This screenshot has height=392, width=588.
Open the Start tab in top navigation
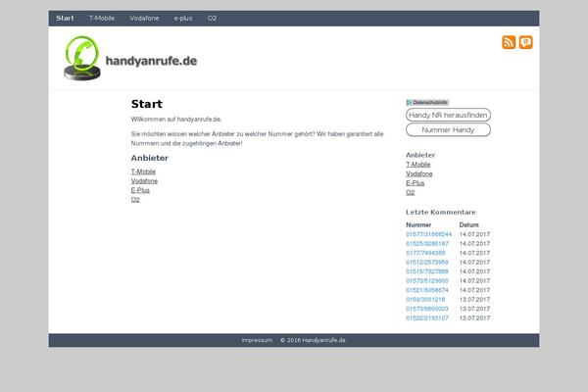[x=65, y=18]
